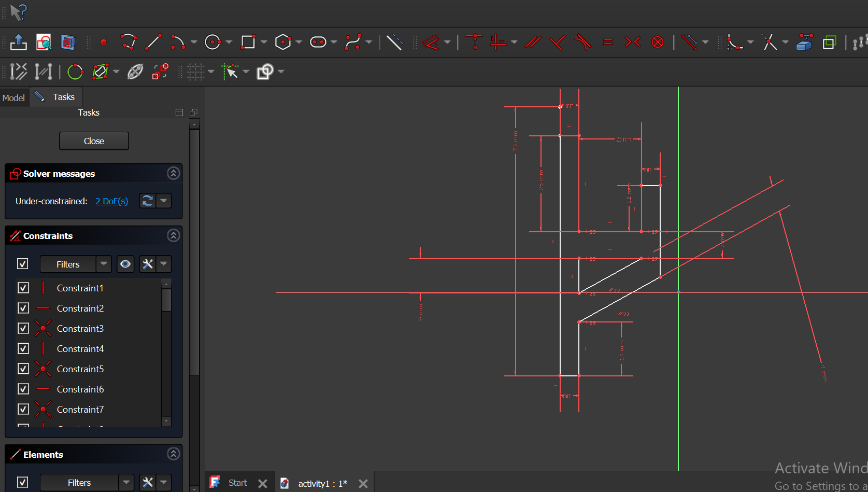Select the Create Circle tool
Image resolution: width=868 pixels, height=492 pixels.
tap(212, 42)
